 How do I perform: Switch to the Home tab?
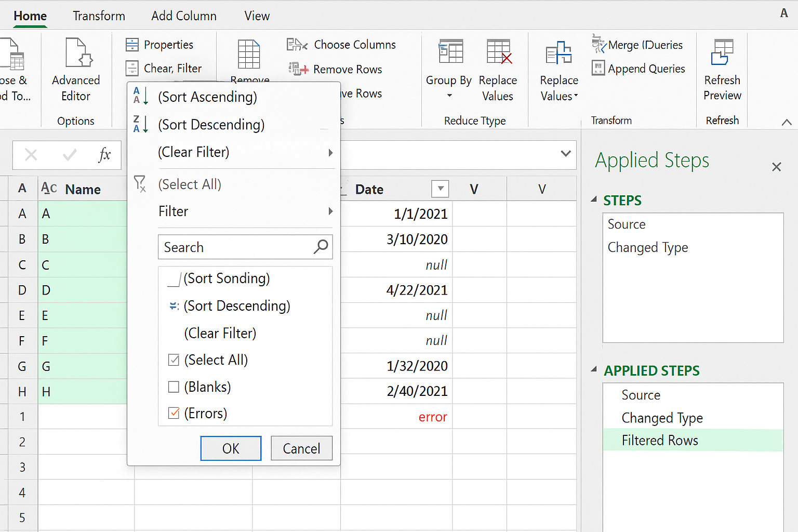(x=30, y=16)
